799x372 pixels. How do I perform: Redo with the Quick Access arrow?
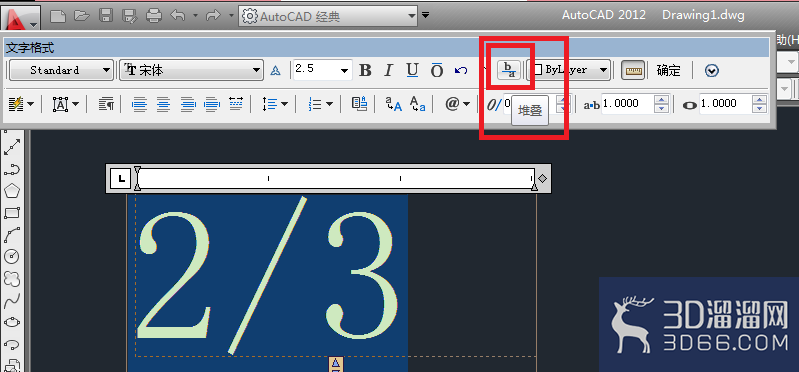point(214,16)
